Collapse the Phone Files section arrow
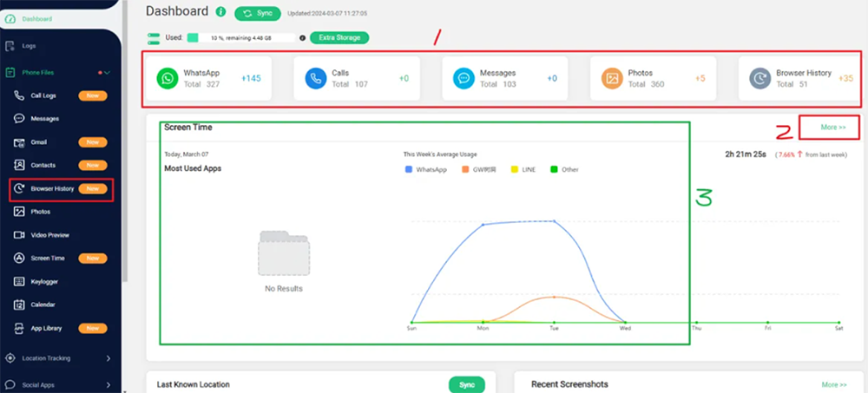The image size is (868, 393). pos(107,73)
